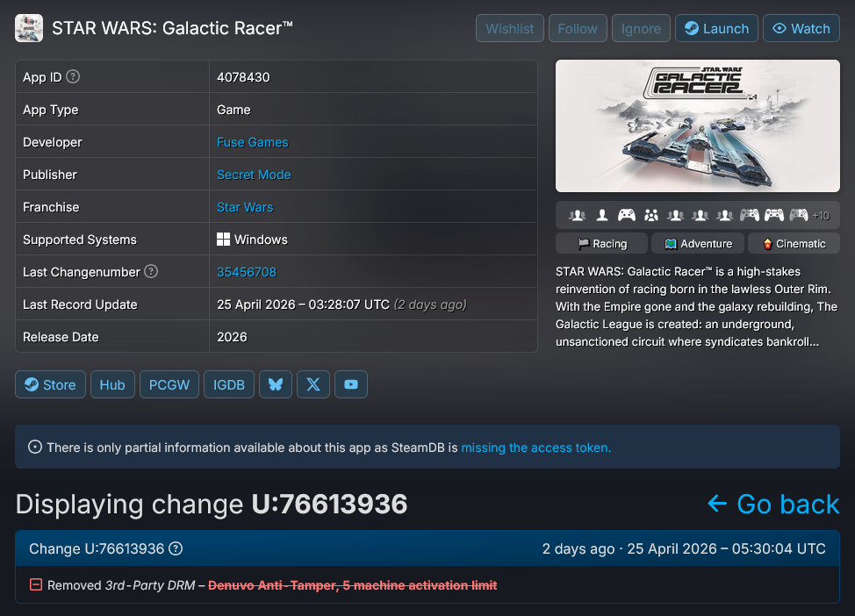The height and width of the screenshot is (616, 855).
Task: Open the Secret Mode publisher link
Action: 254,175
